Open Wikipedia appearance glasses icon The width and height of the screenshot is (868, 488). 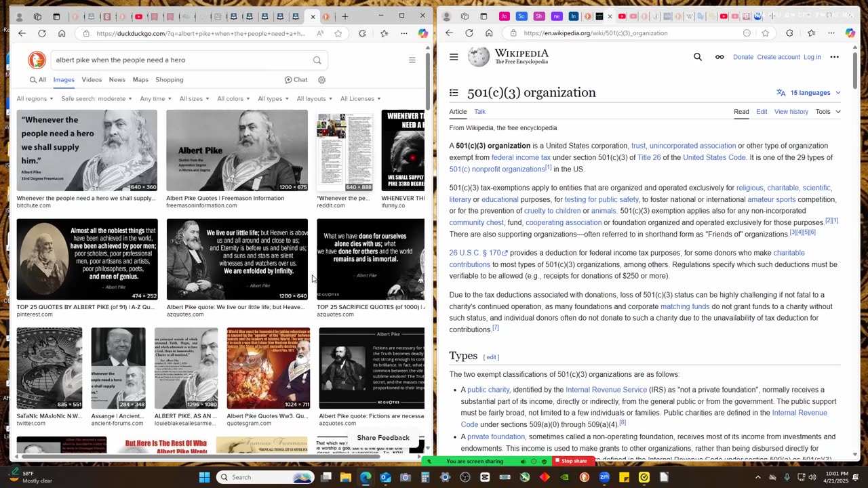[x=719, y=57]
